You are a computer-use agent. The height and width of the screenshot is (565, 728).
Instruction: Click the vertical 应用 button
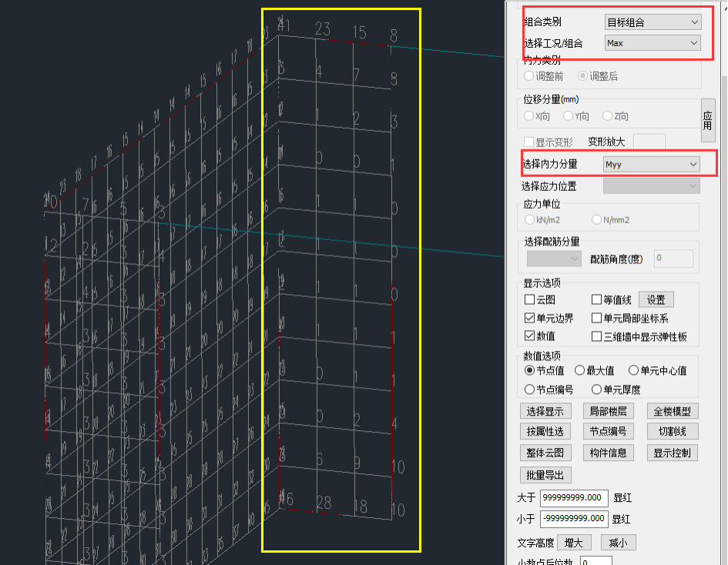pyautogui.click(x=707, y=120)
